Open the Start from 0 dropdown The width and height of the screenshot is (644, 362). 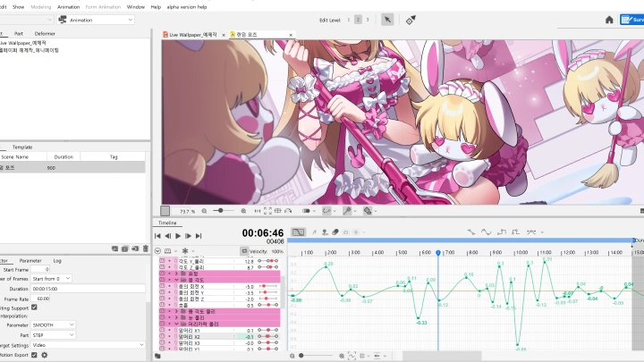(x=51, y=279)
